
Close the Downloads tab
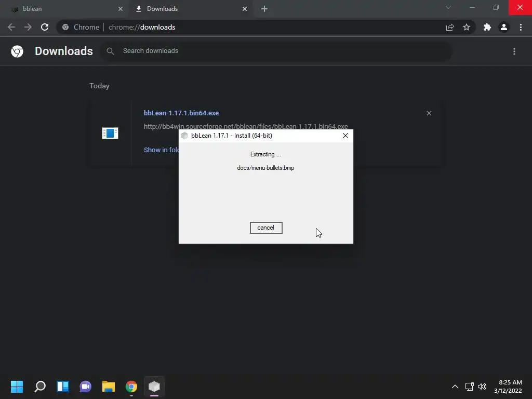point(245,9)
